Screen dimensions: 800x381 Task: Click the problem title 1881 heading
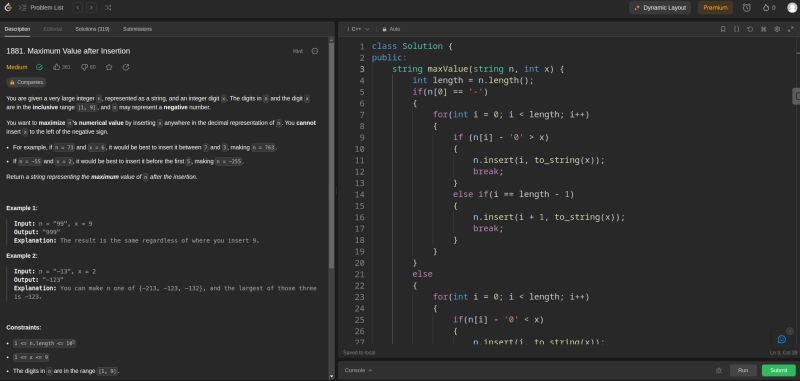[x=68, y=51]
